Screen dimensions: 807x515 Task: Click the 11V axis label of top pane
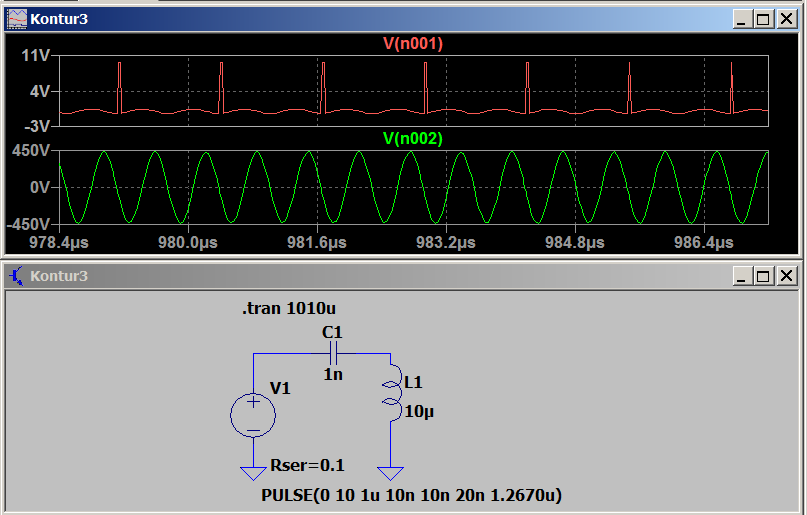coord(36,56)
